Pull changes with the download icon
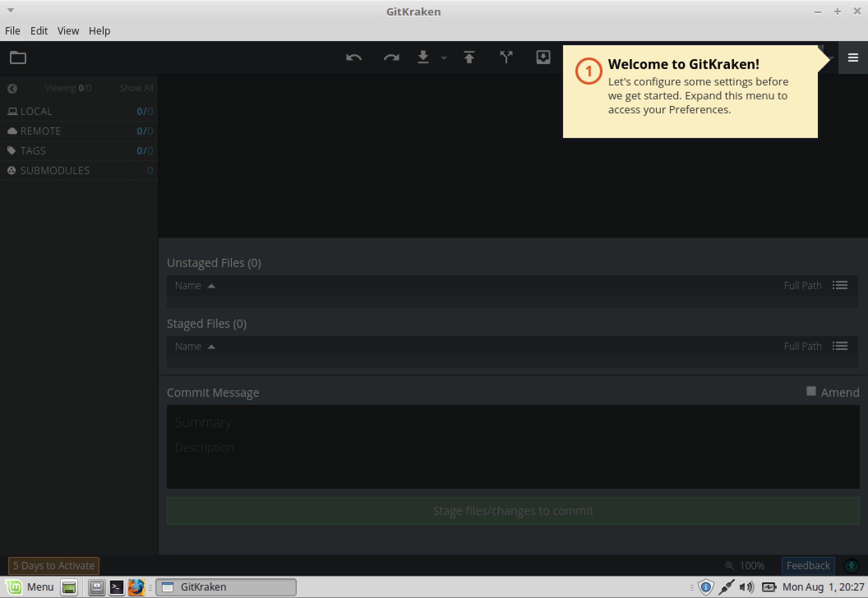The height and width of the screenshot is (598, 868). [x=423, y=57]
